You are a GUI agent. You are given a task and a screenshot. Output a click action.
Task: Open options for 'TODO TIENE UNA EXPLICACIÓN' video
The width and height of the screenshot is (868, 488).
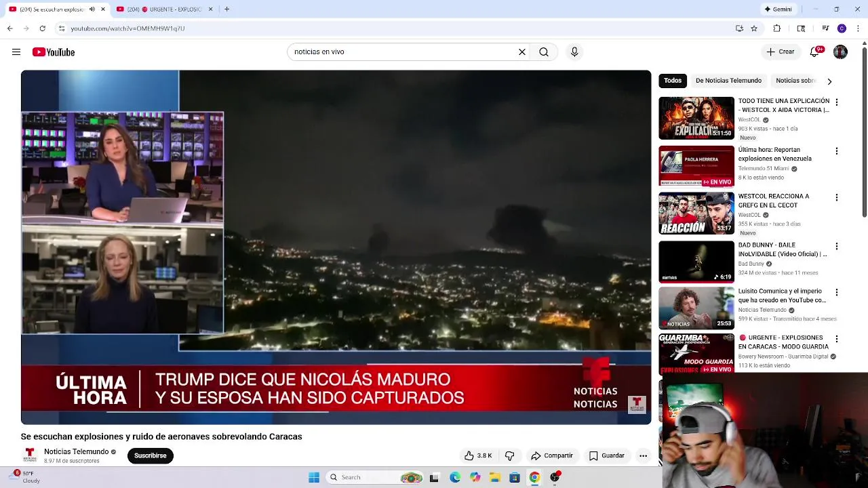tap(836, 102)
